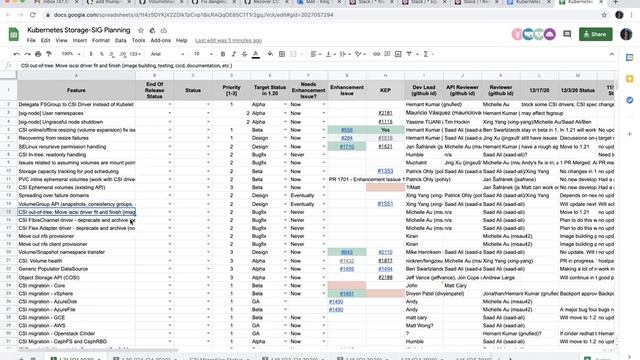
Task: Open KEP link #2181
Action: tap(385, 113)
